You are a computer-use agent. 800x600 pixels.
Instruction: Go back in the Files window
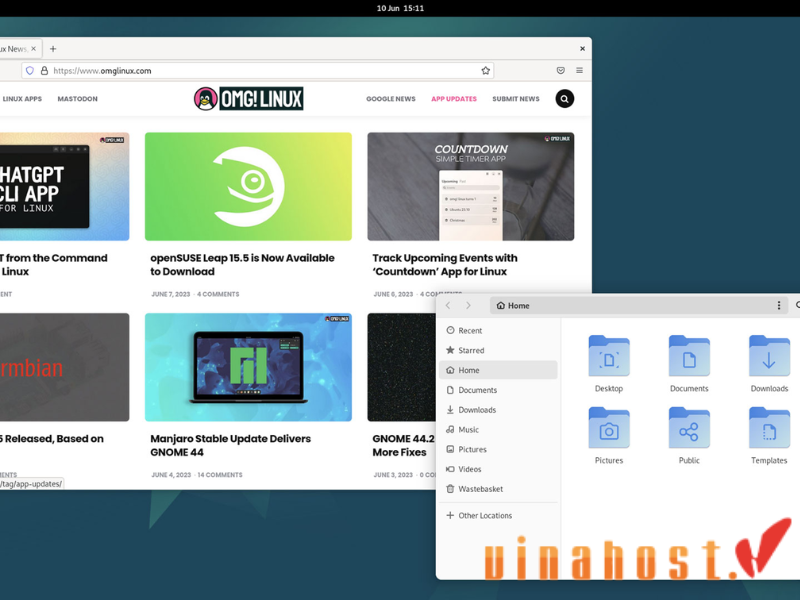[x=448, y=306]
